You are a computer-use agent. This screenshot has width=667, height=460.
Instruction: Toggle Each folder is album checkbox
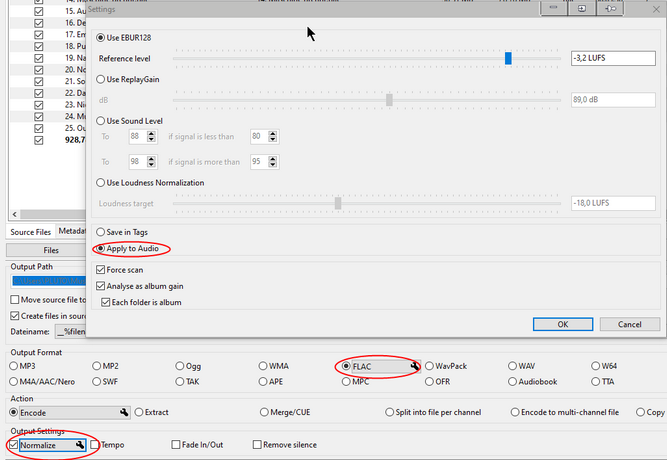point(105,302)
